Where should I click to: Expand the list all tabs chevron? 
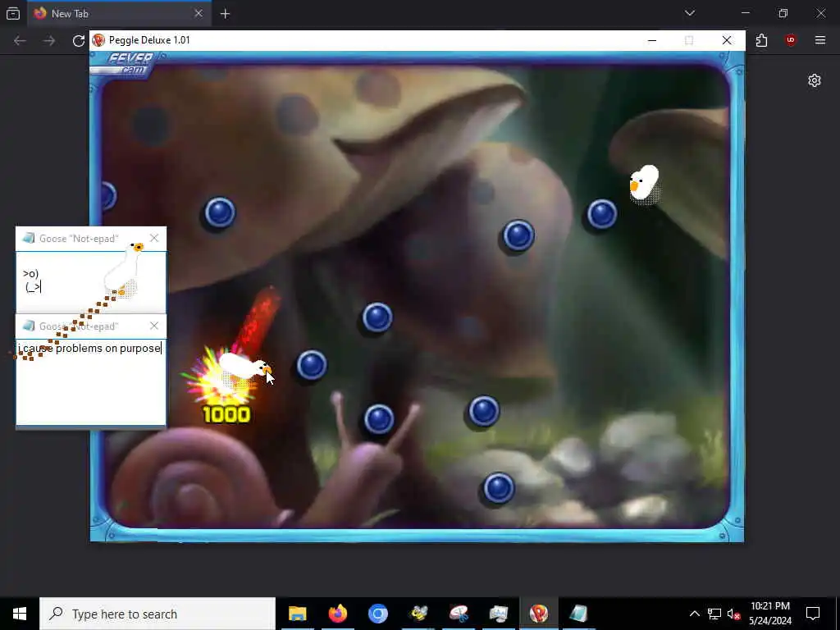(x=689, y=13)
